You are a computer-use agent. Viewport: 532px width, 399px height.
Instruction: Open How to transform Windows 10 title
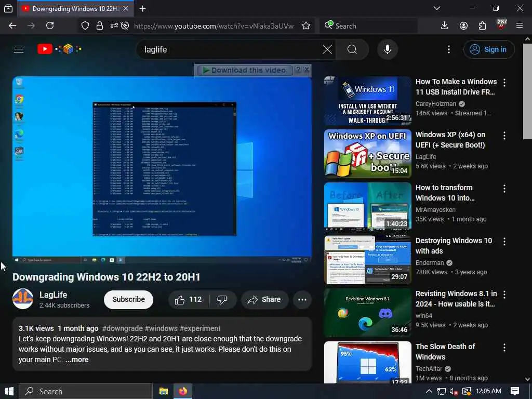tap(444, 193)
